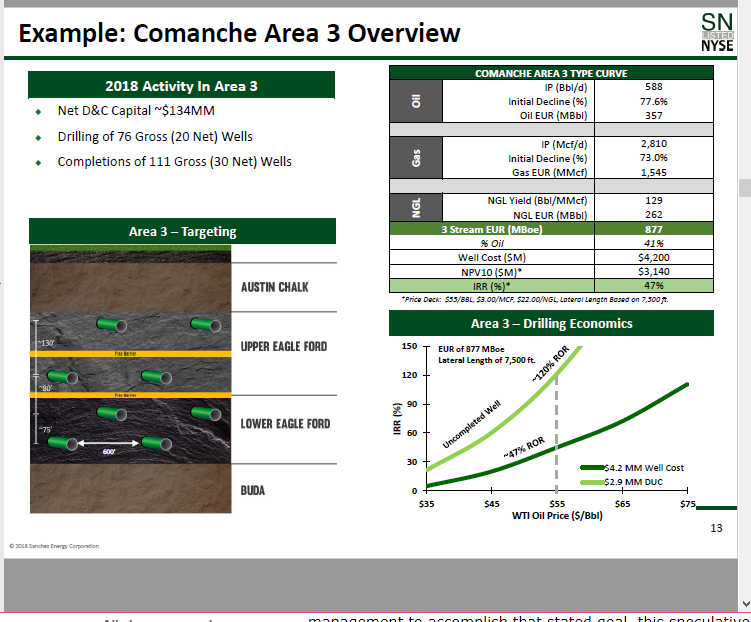Click 'COMANCHE AREA 3 TYPE CURVE' table header

coord(551,73)
